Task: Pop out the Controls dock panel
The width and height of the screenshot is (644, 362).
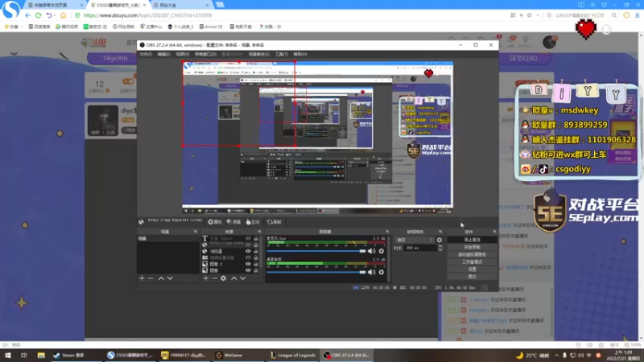Action: pyautogui.click(x=494, y=232)
